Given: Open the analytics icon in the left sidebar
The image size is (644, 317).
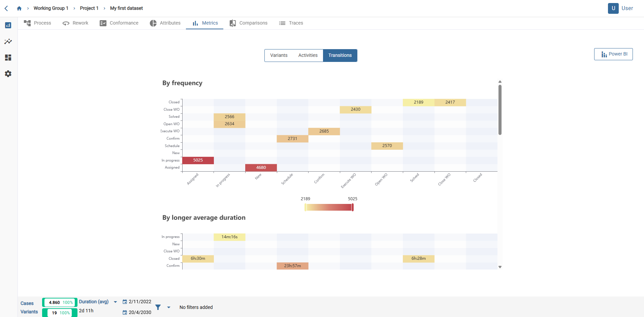Looking at the screenshot, I should click(x=8, y=25).
